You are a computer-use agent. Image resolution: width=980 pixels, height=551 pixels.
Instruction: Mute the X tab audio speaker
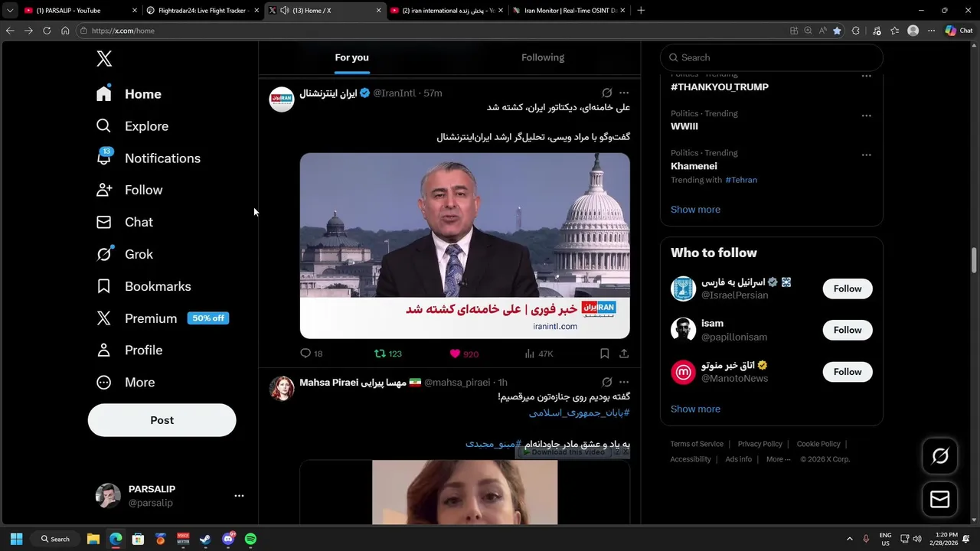pos(284,11)
